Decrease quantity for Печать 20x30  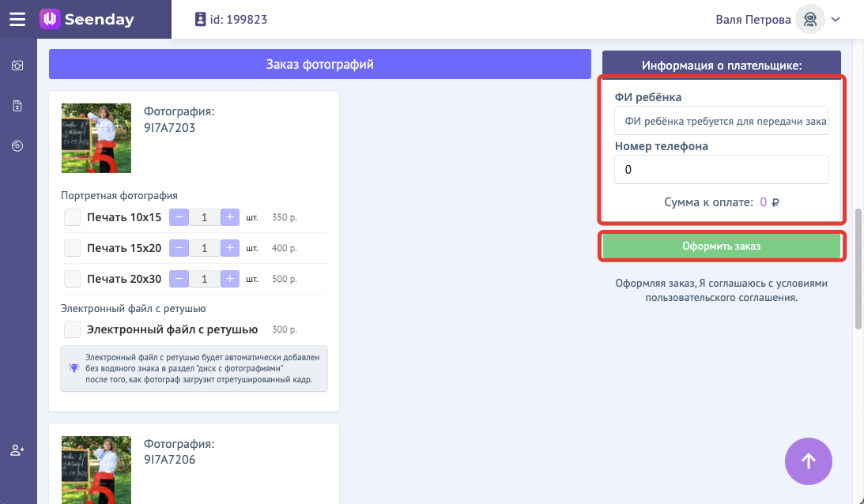[x=179, y=279]
